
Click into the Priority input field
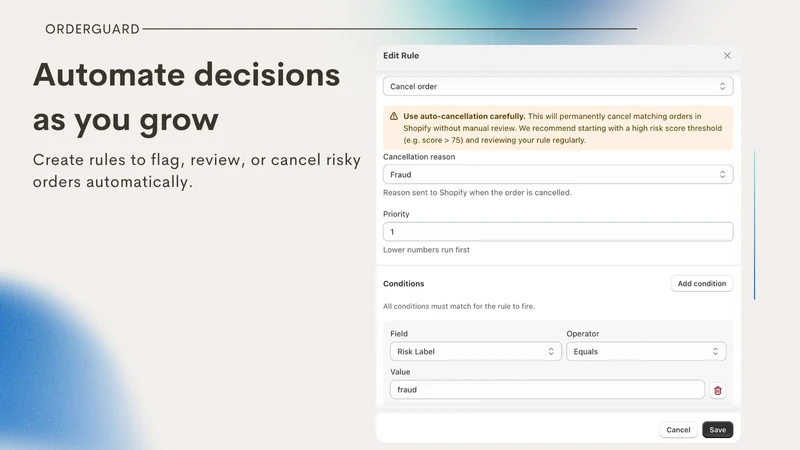pos(558,232)
